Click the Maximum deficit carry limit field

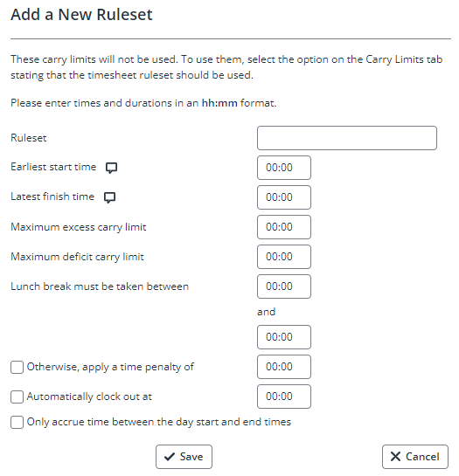pos(284,257)
